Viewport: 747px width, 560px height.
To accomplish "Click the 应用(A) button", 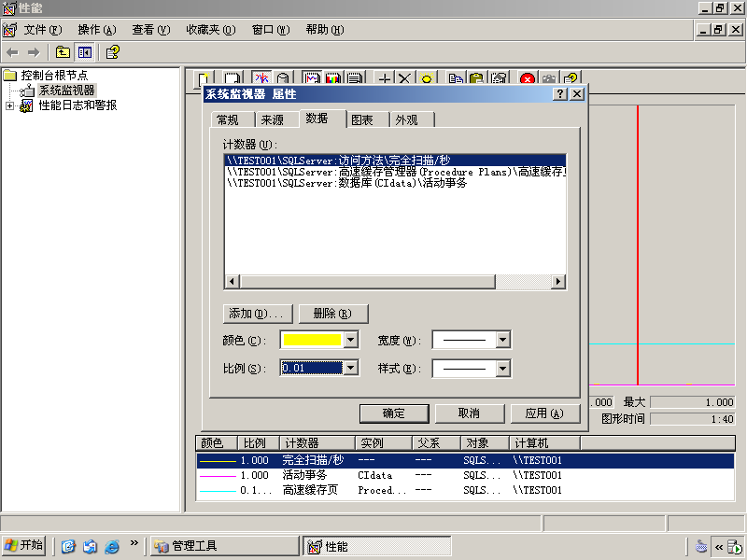I will point(545,413).
